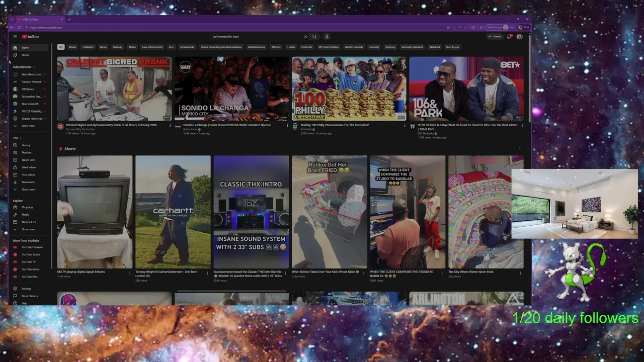The width and height of the screenshot is (644, 362).
Task: Open the notifications bell
Action: coord(509,37)
